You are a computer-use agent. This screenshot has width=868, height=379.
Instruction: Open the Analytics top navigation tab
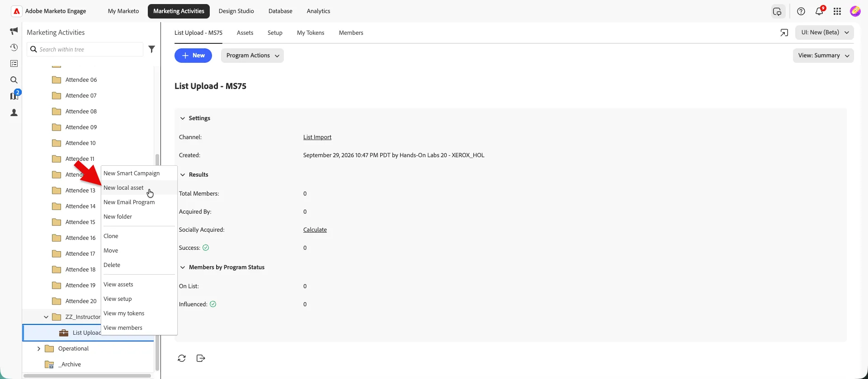click(x=318, y=11)
